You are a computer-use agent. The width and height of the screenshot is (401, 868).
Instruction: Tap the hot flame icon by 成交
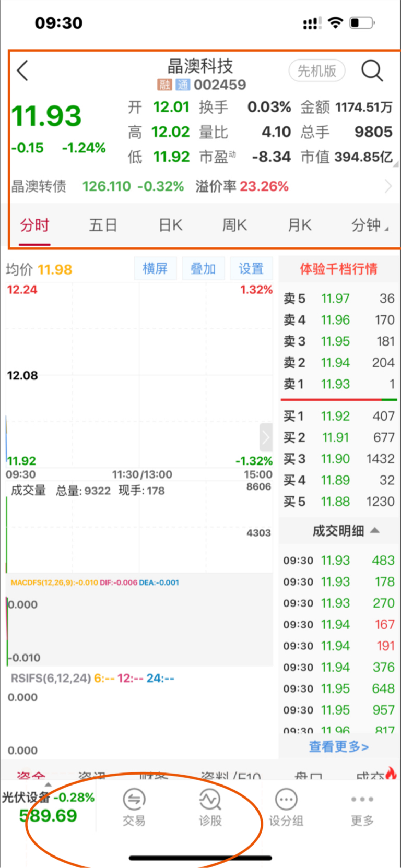tap(392, 774)
